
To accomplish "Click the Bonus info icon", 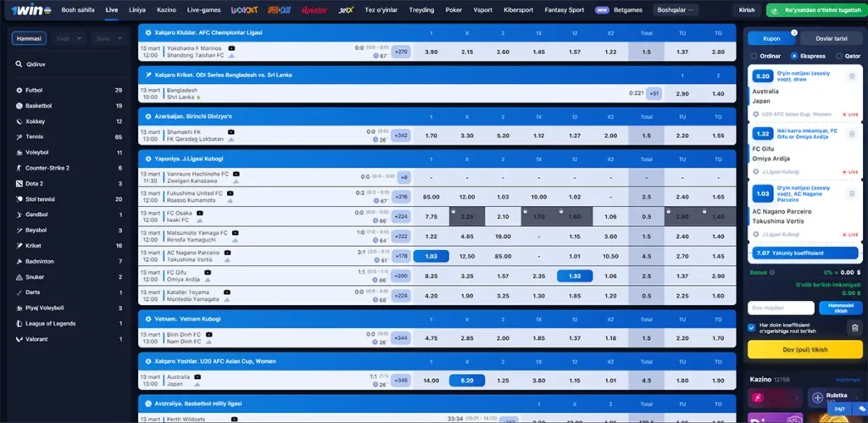I will 773,272.
